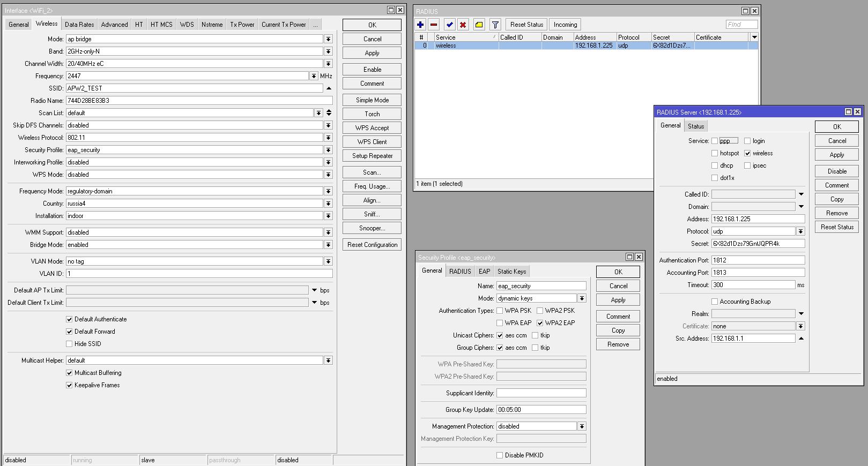The height and width of the screenshot is (466, 868).
Task: Expand Default AP Tx Limit field
Action: [314, 290]
